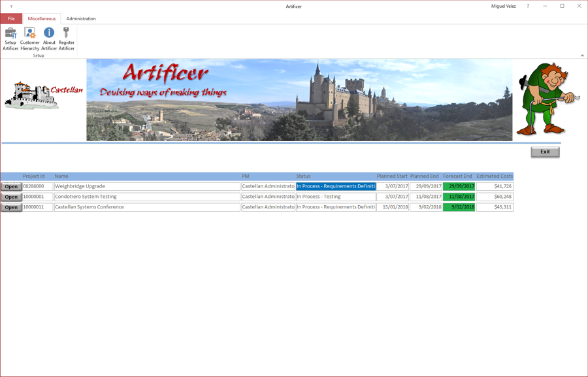
Task: Click Project Id field 10000001
Action: [x=37, y=197]
